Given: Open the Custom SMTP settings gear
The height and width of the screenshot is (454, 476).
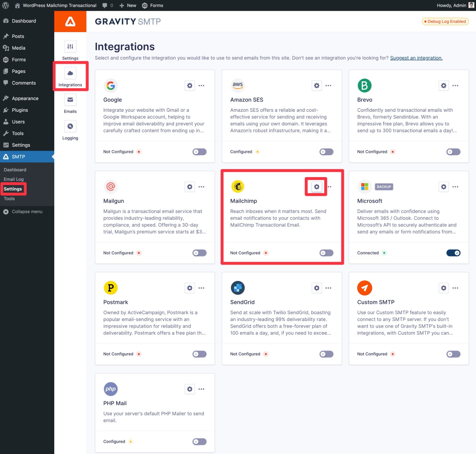Looking at the screenshot, I should tap(444, 288).
